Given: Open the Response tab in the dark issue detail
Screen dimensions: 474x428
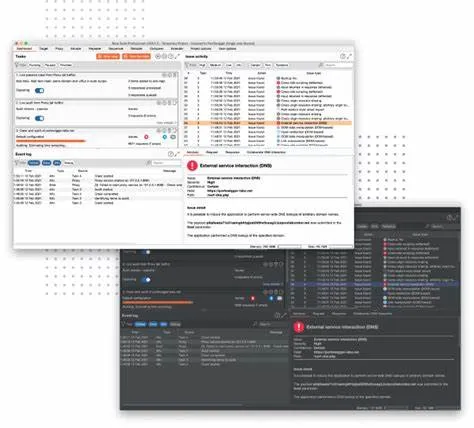Looking at the screenshot, I should pos(339,314).
